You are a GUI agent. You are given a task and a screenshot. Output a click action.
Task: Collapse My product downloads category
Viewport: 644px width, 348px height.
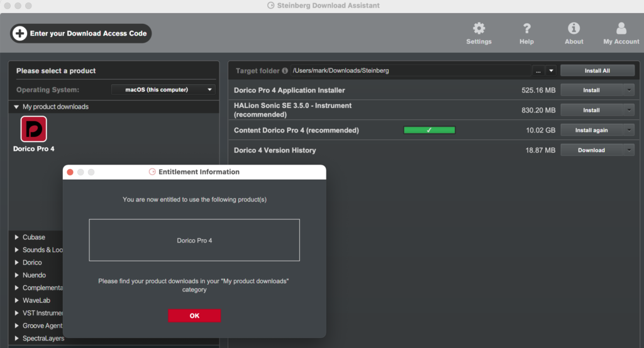pyautogui.click(x=16, y=107)
